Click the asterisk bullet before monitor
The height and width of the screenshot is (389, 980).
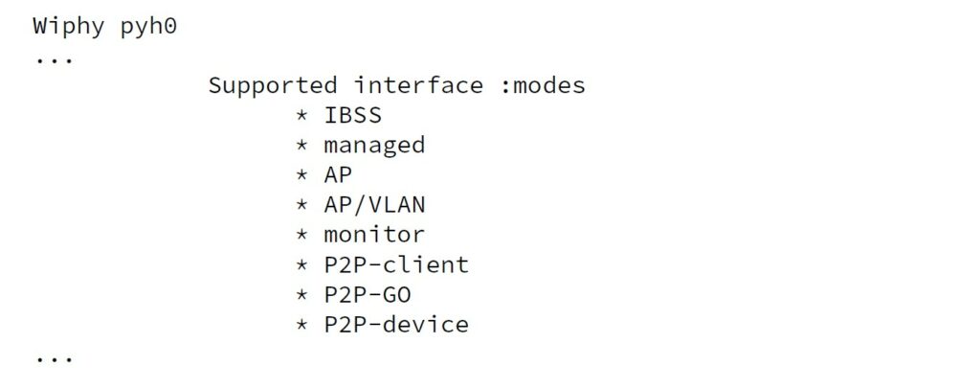click(301, 235)
